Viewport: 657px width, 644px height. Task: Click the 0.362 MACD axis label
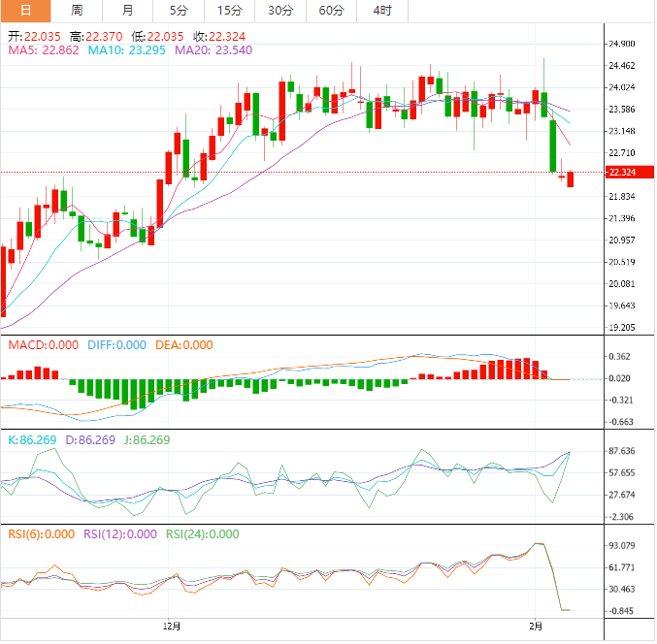click(619, 357)
